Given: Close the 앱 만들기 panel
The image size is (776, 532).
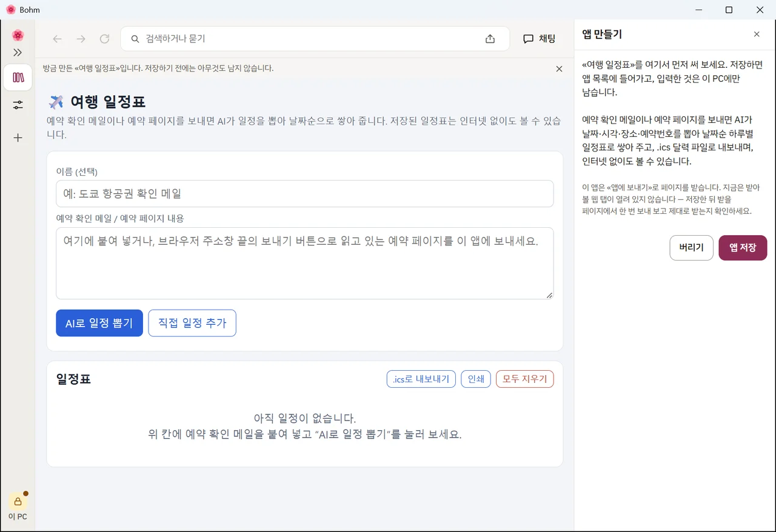Looking at the screenshot, I should (x=757, y=35).
